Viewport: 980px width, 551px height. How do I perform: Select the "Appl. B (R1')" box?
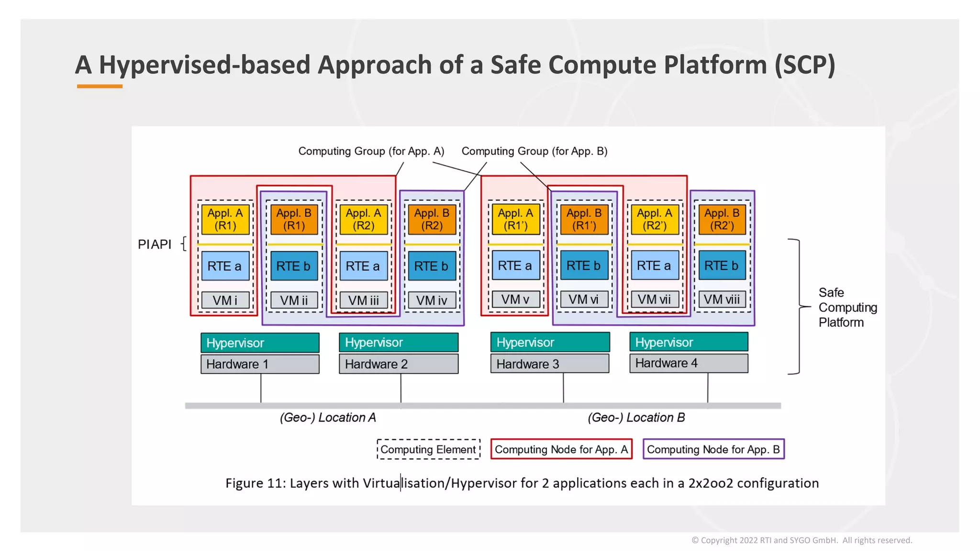click(584, 220)
